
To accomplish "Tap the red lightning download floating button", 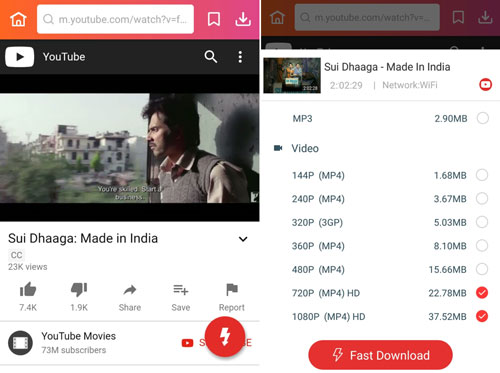I will [x=225, y=337].
